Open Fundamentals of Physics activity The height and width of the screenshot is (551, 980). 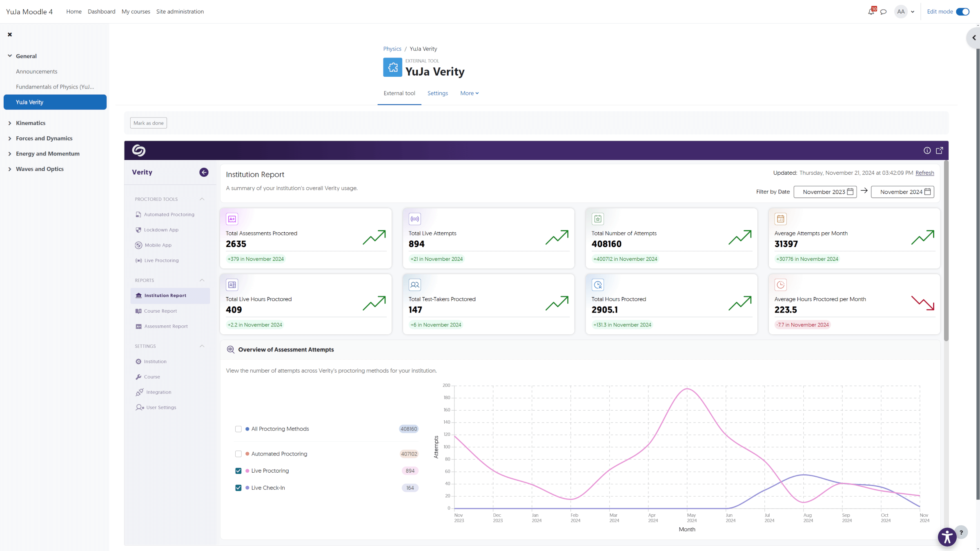55,87
